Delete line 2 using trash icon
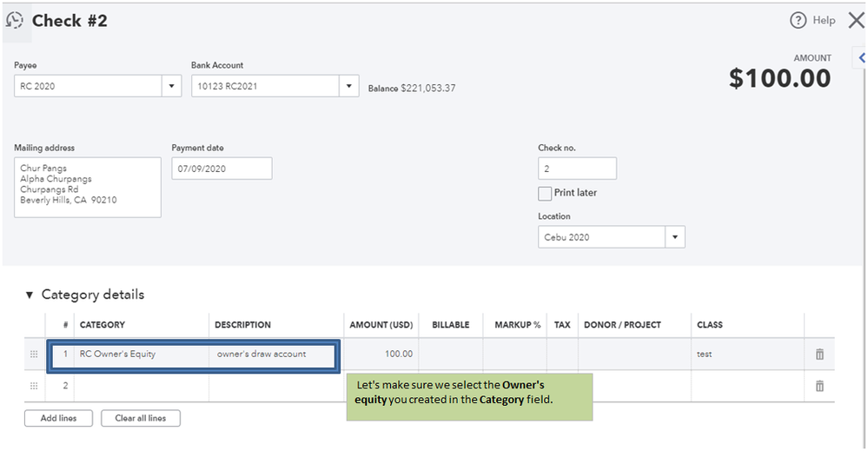The image size is (868, 464). coord(819,386)
